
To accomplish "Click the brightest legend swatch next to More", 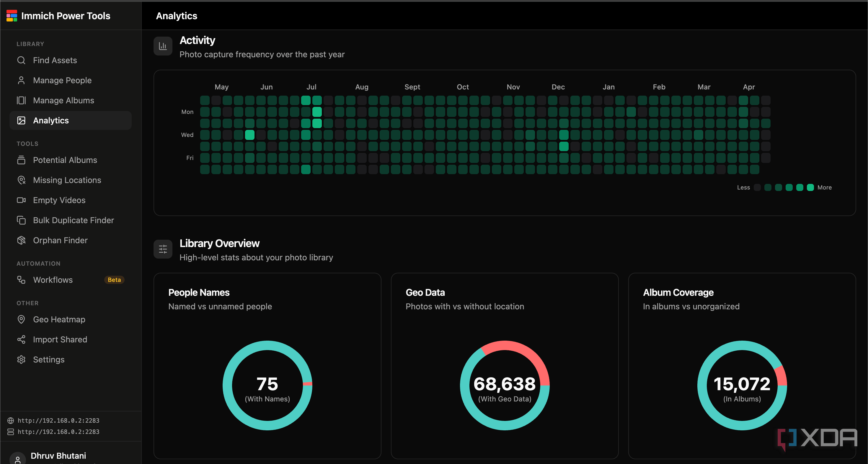I will pos(810,188).
